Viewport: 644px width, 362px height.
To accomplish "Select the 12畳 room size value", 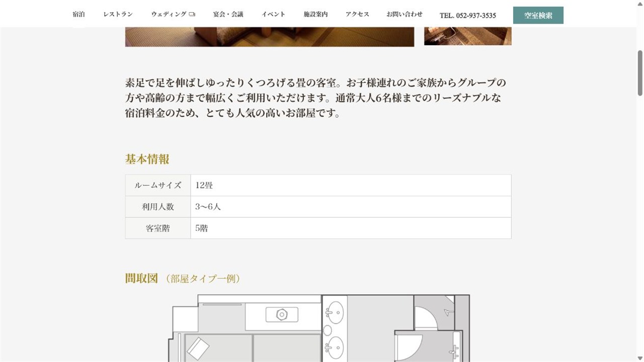I will tap(204, 186).
